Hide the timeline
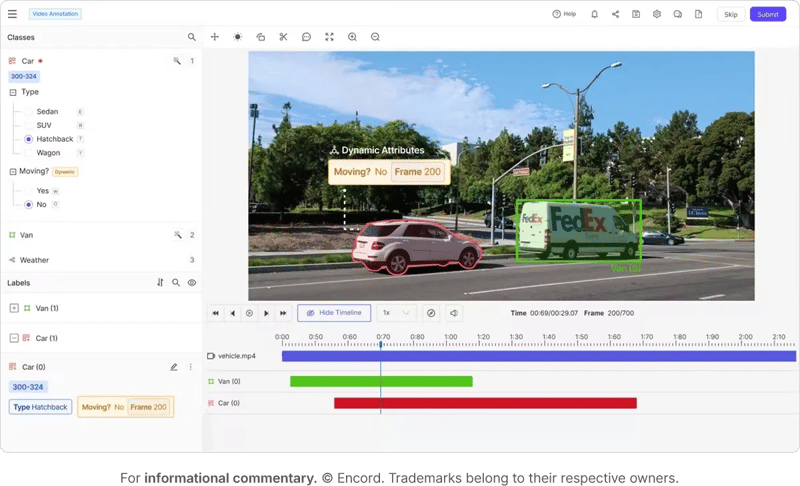800x486 pixels. [x=334, y=313]
